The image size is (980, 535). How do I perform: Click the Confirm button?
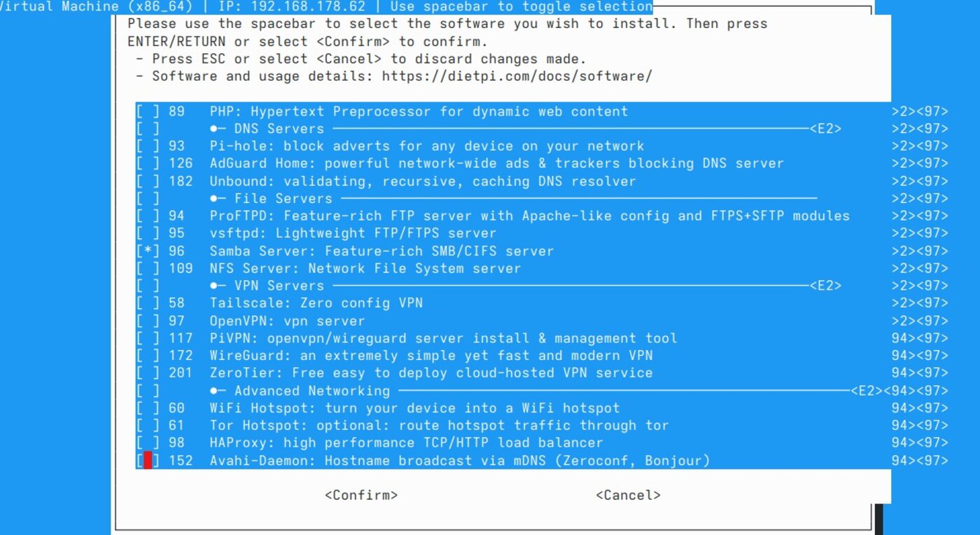[x=361, y=495]
